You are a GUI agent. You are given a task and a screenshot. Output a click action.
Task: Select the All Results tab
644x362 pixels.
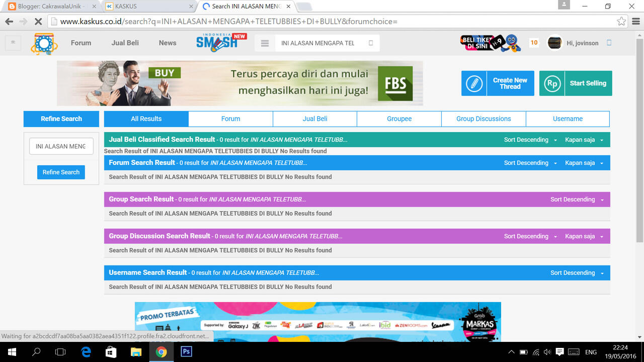click(146, 119)
